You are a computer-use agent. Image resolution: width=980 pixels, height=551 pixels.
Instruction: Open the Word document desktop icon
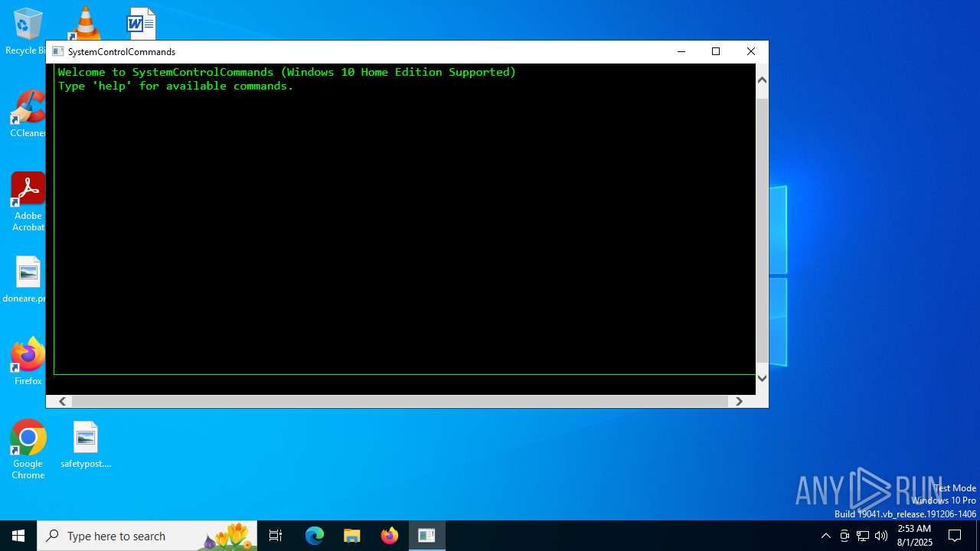tap(142, 23)
